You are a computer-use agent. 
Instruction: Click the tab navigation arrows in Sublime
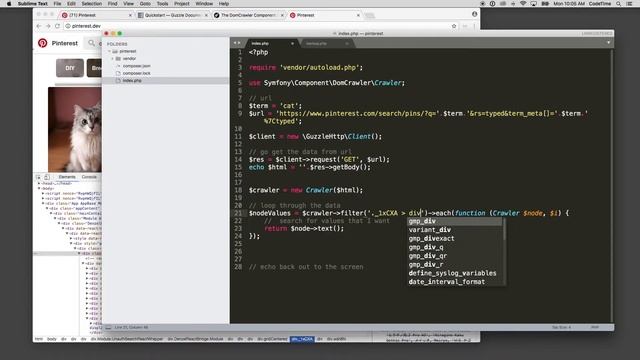237,43
